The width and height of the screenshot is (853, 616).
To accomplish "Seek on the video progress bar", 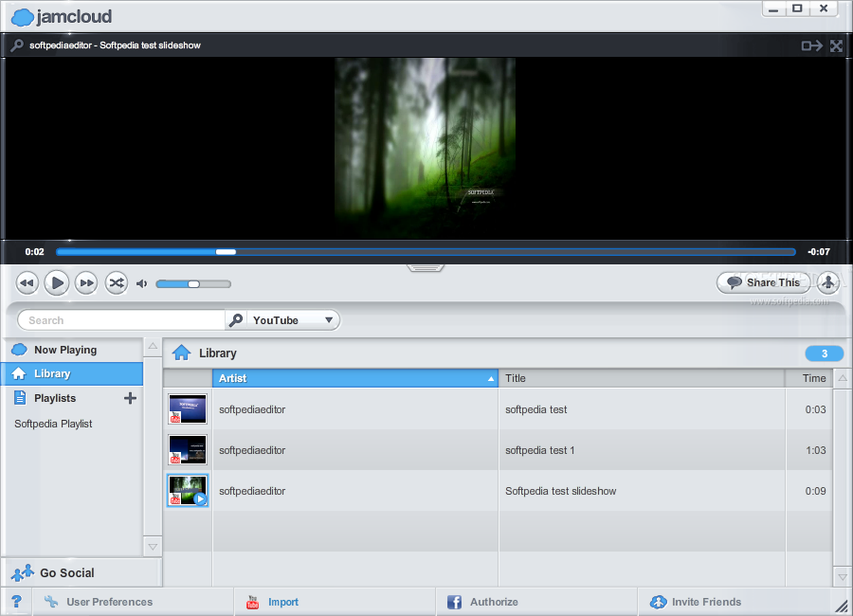I will coord(426,252).
